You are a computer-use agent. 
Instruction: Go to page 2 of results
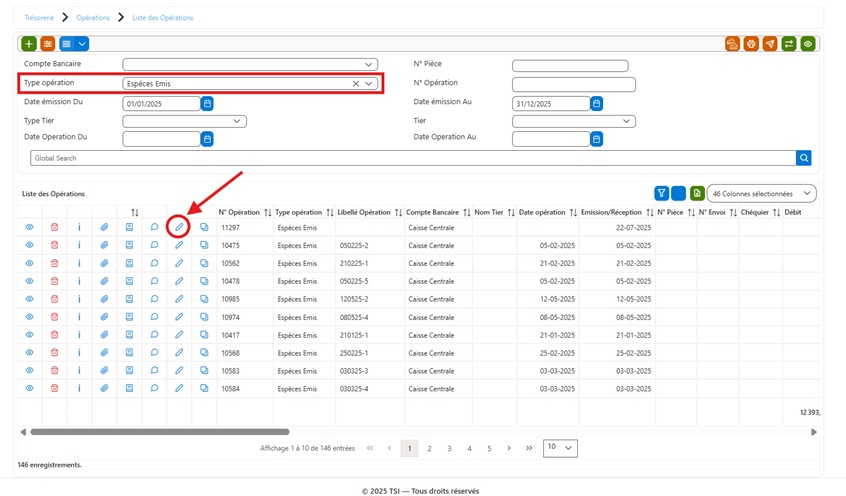(x=429, y=449)
